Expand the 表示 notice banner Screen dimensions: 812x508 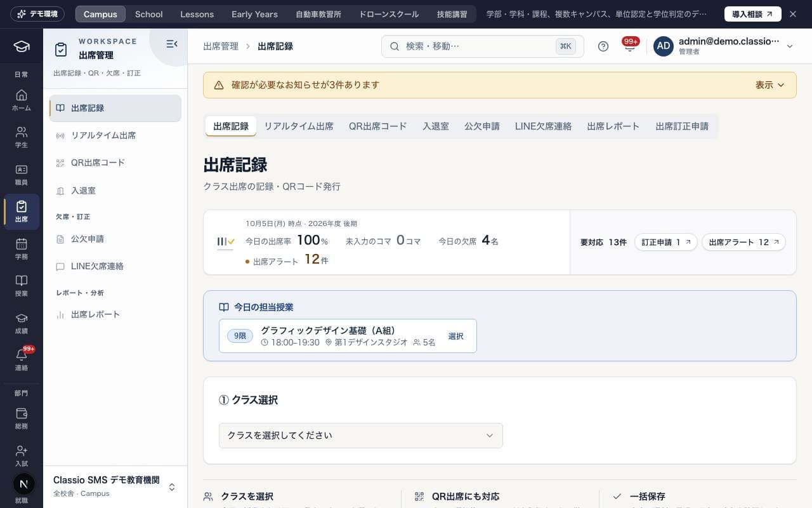tap(770, 85)
